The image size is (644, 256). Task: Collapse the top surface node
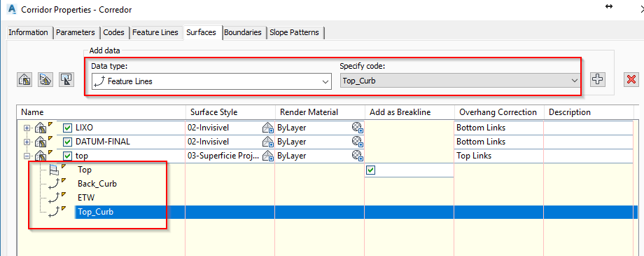27,156
